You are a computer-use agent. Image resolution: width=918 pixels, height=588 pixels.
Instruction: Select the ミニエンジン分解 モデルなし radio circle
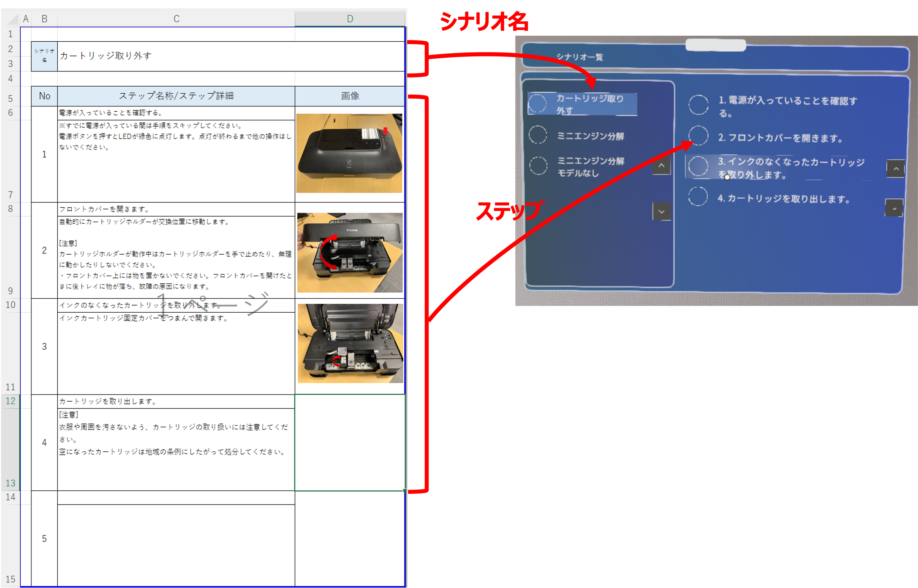(538, 166)
